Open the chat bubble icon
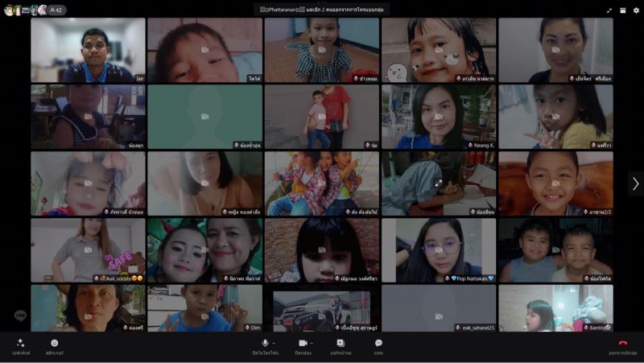Viewport: 644px width, 363px height. tap(378, 344)
